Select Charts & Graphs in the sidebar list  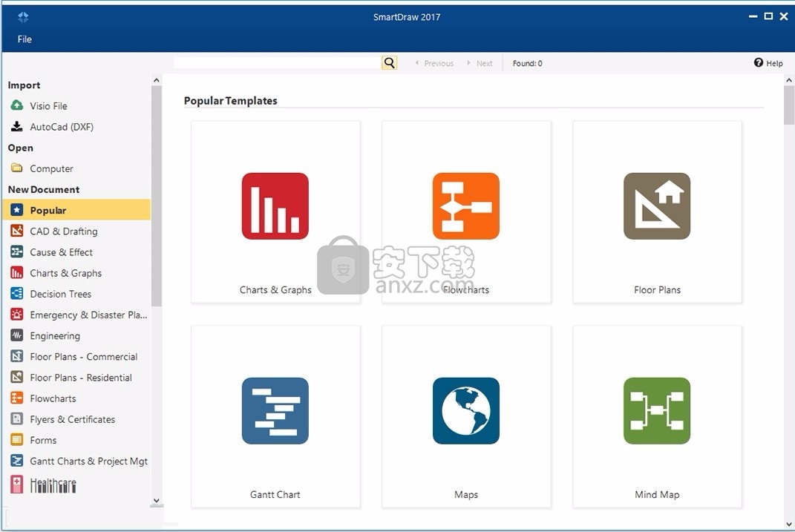click(66, 273)
